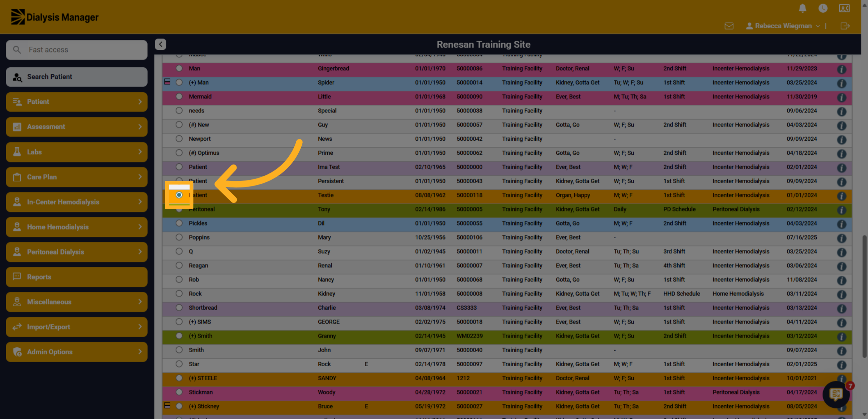
Task: Open info icon for Poppins Mary row
Action: pos(842,239)
